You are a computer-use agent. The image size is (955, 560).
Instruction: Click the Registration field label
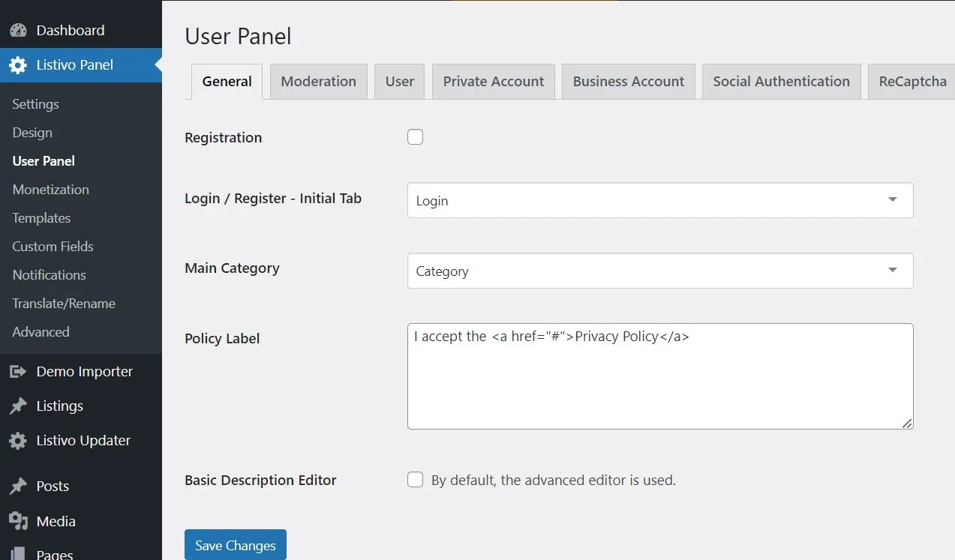click(x=223, y=138)
